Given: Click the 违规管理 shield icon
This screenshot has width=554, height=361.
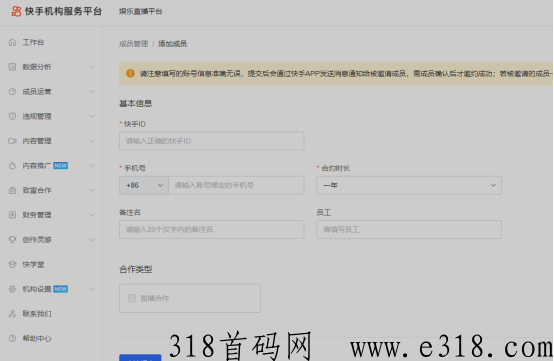Looking at the screenshot, I should 12,116.
